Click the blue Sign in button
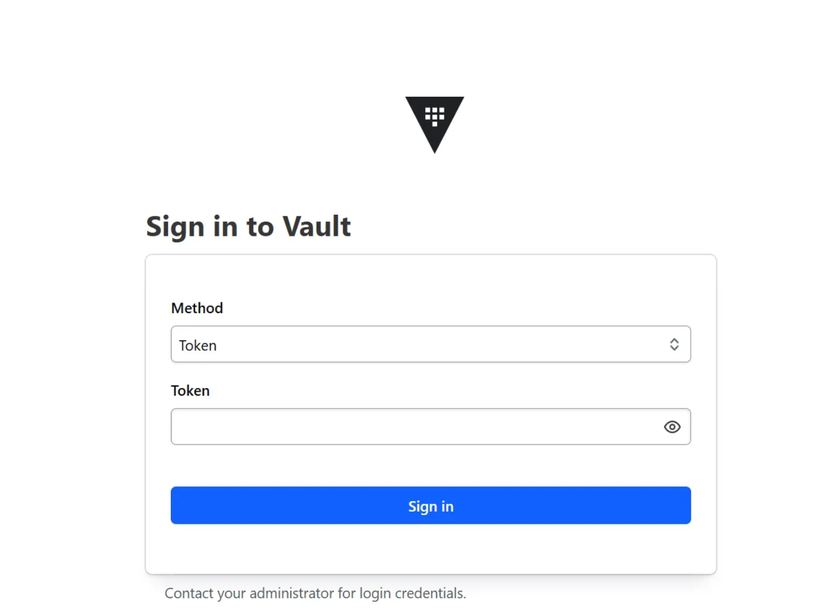Screen dimensions: 825x615 [x=430, y=506]
